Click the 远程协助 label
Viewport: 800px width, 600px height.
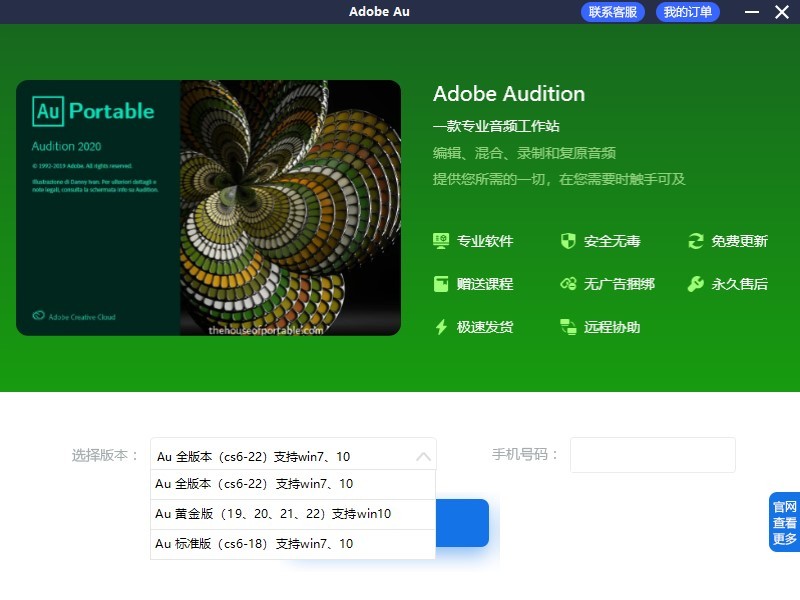click(x=612, y=327)
